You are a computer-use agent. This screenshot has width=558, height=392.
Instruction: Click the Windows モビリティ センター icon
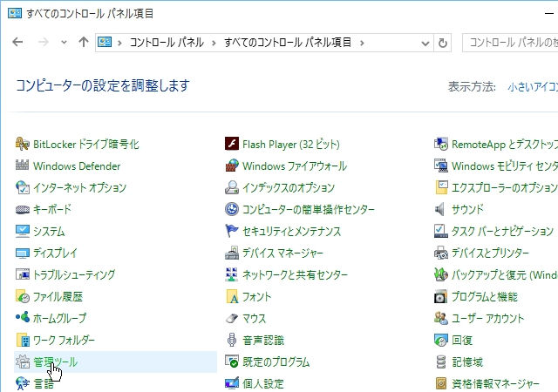(x=441, y=166)
